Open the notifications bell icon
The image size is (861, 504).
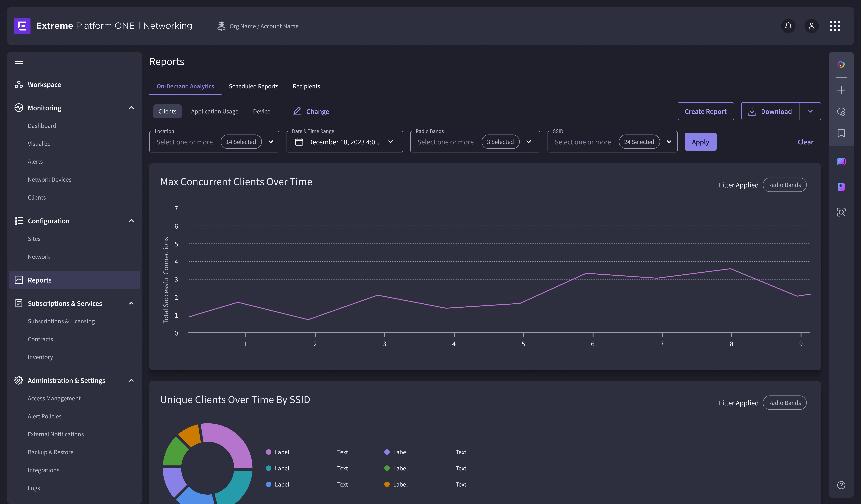pyautogui.click(x=788, y=26)
